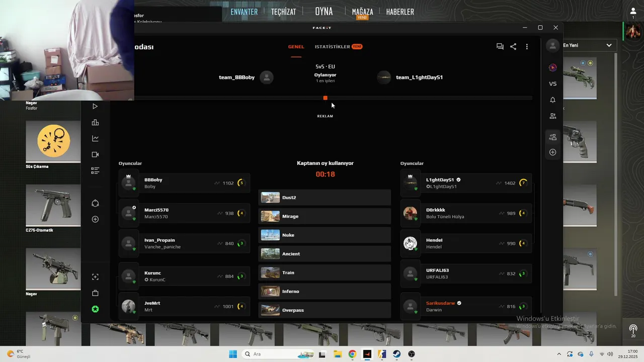Switch to the GENEL tab
The image size is (644, 362).
point(296,47)
